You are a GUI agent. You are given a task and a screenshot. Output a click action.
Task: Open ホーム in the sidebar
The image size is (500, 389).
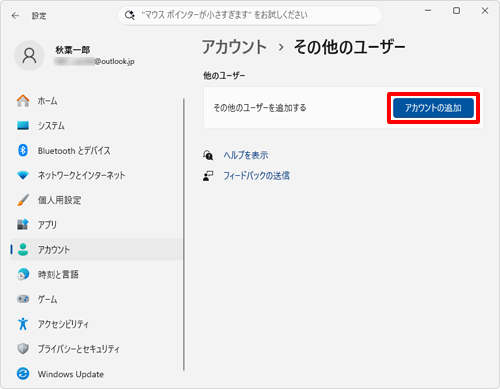(97, 101)
